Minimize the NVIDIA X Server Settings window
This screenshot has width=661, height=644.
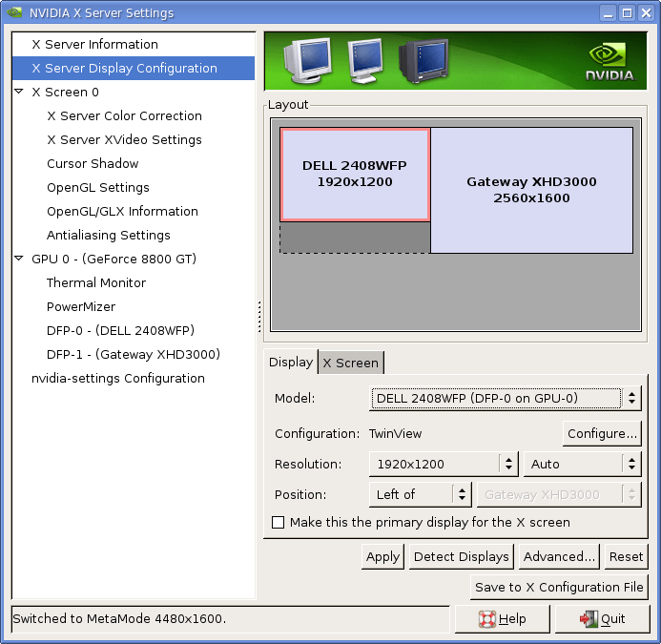point(608,13)
